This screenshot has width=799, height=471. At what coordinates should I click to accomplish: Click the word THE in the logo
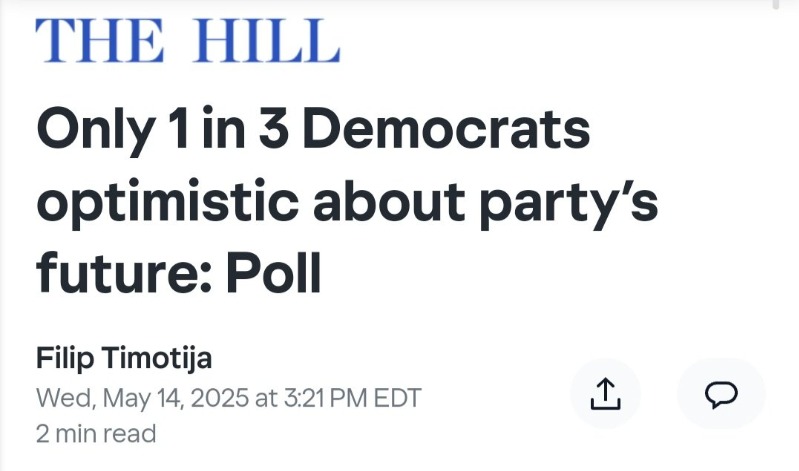pos(97,41)
